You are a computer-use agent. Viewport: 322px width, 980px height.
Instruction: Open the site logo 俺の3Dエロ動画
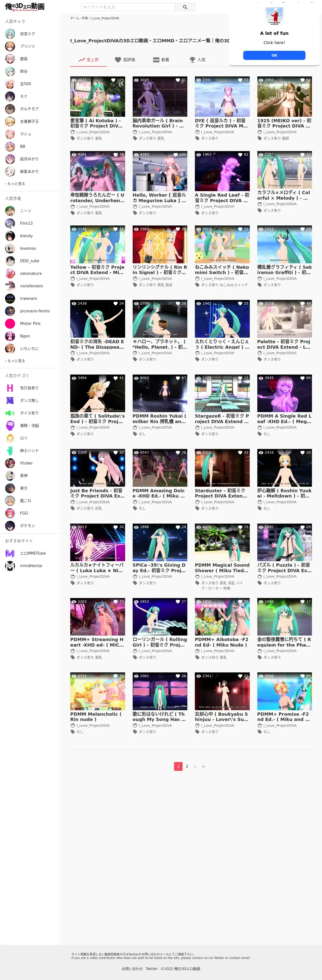[25, 7]
